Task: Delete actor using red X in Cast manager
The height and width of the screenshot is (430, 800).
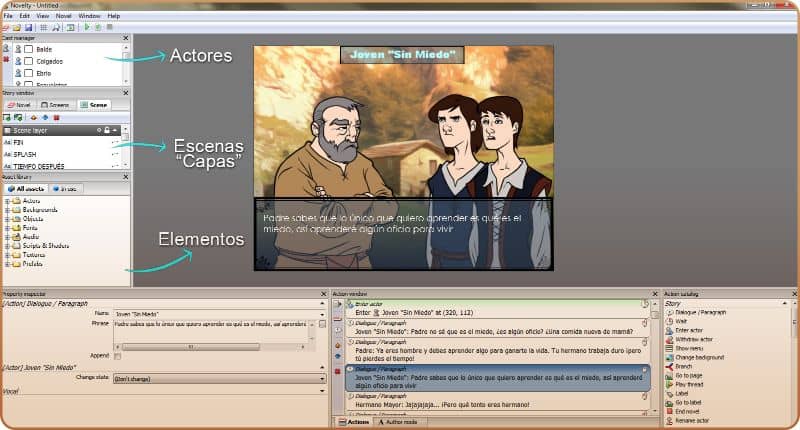Action: [6, 60]
